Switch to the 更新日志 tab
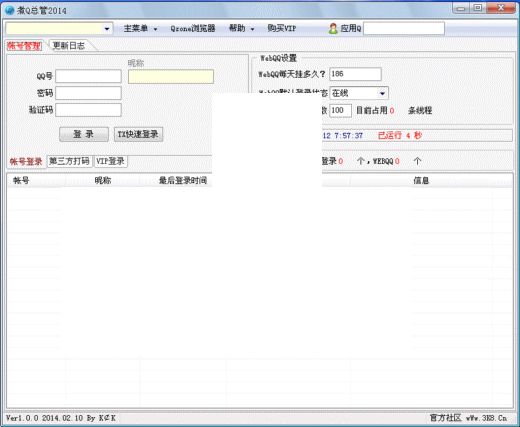Viewport: 520px width, 427px height. (x=69, y=46)
